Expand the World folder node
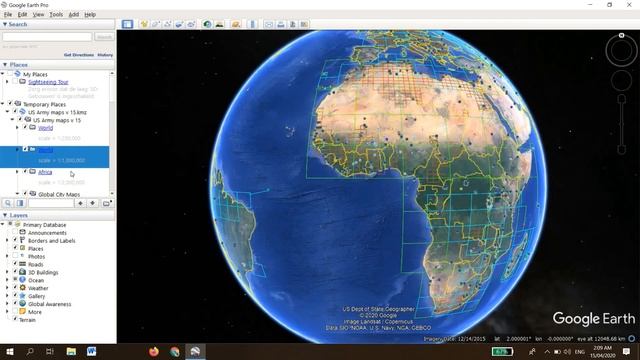The height and width of the screenshot is (360, 640). [x=17, y=128]
